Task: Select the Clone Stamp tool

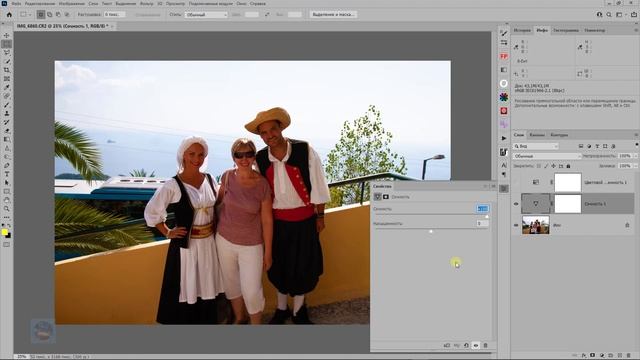Action: pyautogui.click(x=7, y=113)
